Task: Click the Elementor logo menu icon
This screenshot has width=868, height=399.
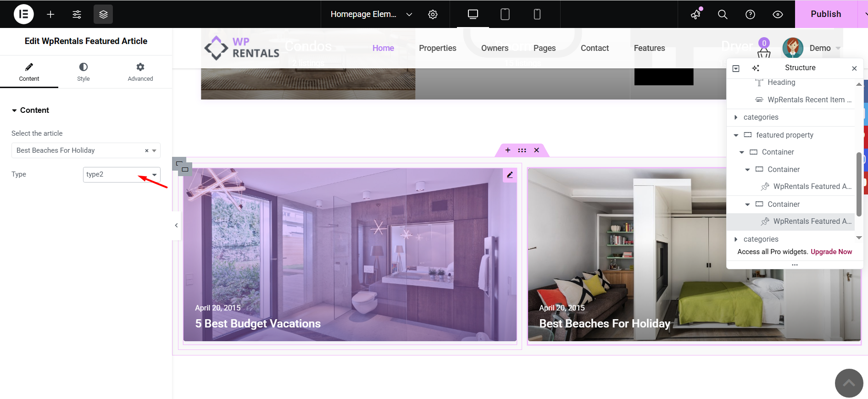Action: click(23, 14)
